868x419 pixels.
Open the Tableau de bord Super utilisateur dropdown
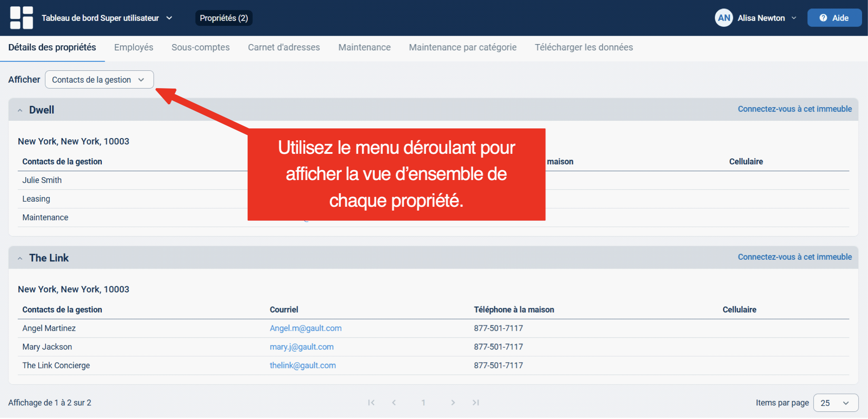pyautogui.click(x=107, y=18)
